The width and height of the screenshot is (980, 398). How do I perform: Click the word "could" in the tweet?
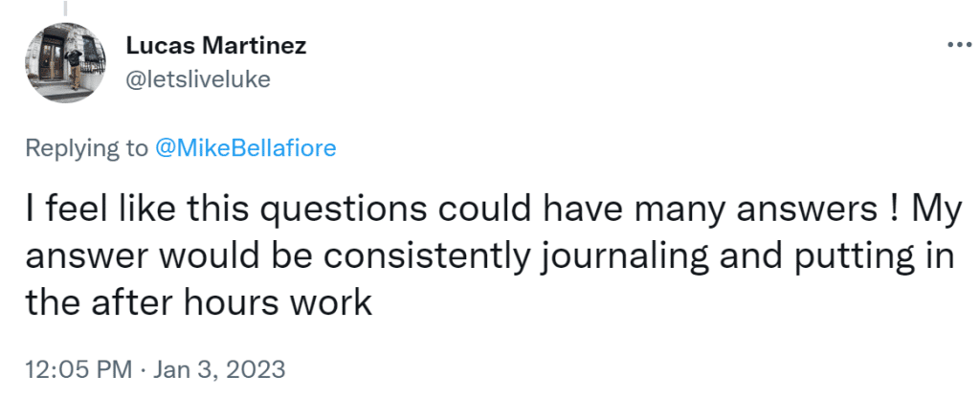(x=486, y=210)
